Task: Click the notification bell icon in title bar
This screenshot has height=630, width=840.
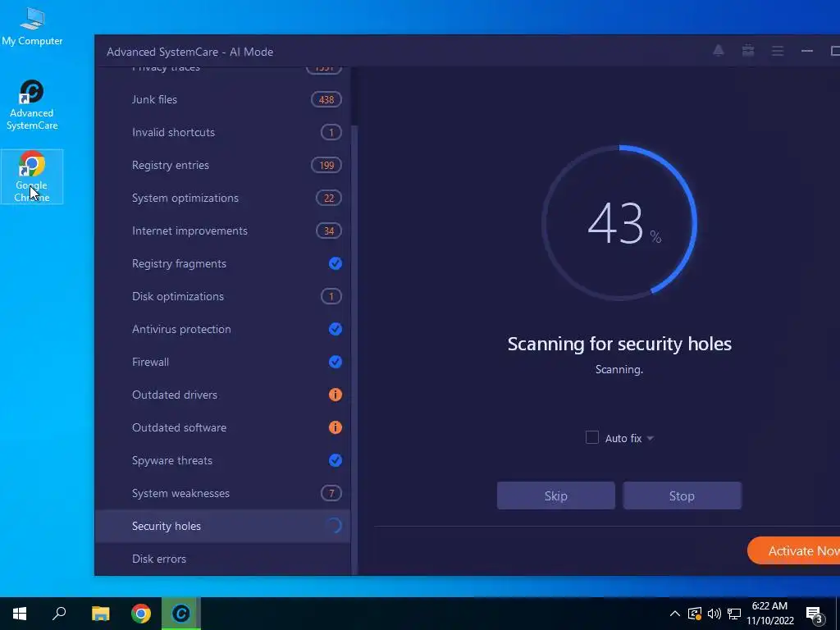Action: pos(719,51)
